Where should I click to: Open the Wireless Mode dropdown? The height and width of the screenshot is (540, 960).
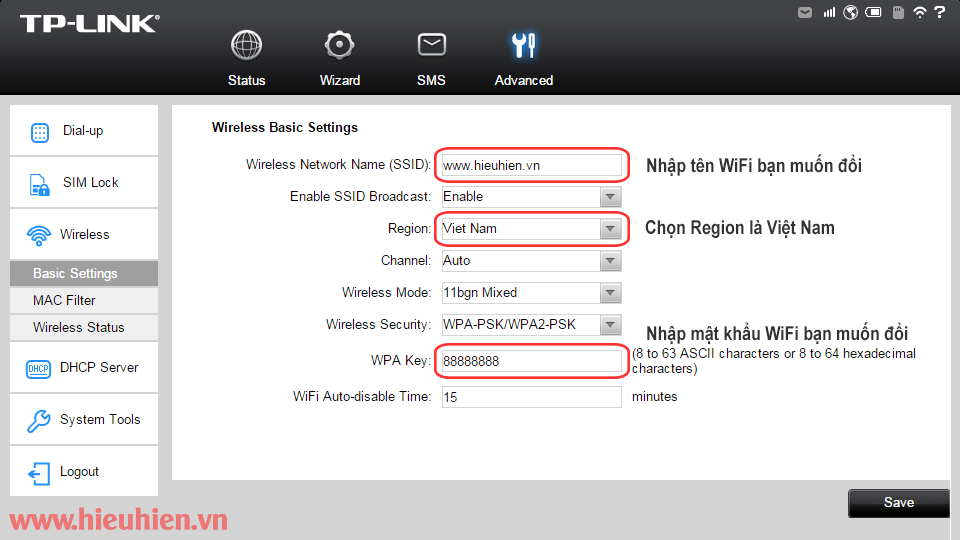[x=610, y=293]
